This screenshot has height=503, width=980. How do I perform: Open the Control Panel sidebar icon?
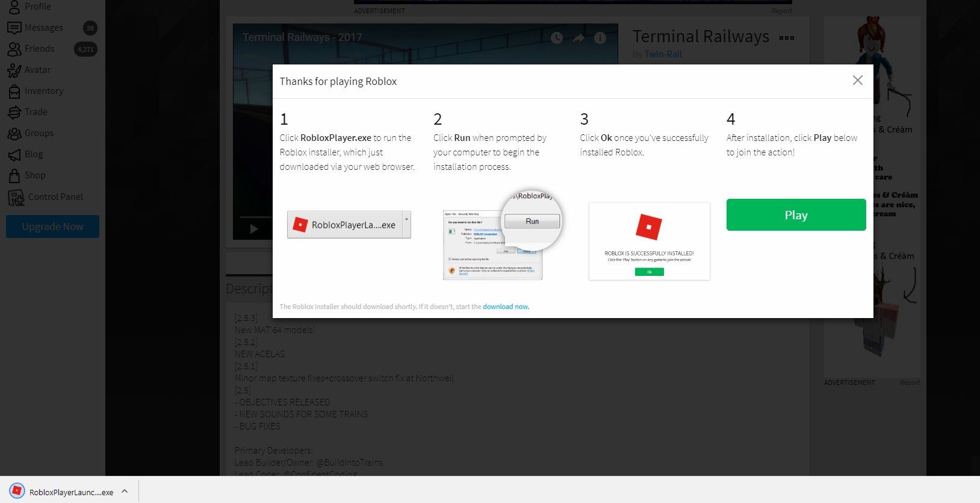coord(16,197)
